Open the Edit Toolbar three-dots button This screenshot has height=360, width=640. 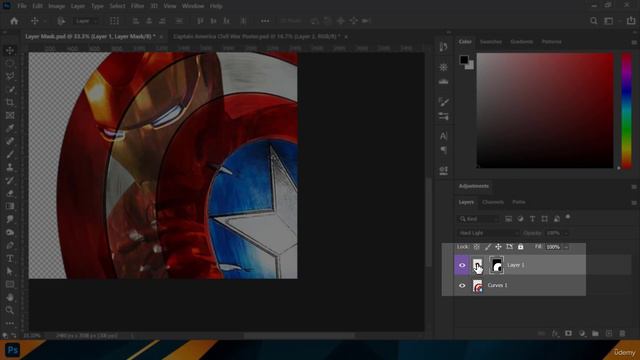(10, 323)
